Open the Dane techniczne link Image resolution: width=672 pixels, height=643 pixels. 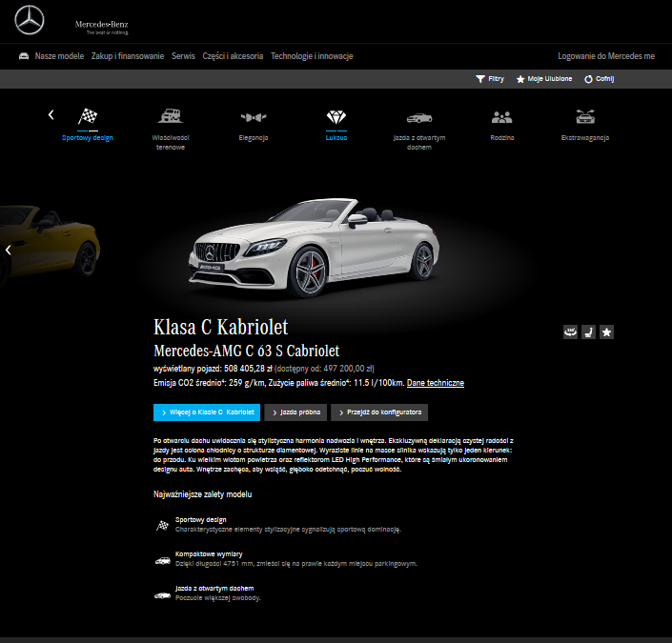point(436,383)
